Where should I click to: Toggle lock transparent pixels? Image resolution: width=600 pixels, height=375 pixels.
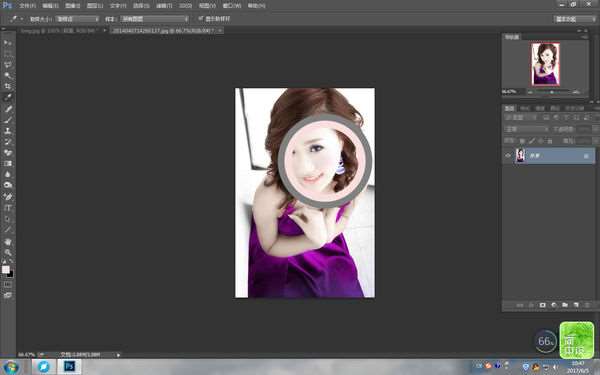523,141
